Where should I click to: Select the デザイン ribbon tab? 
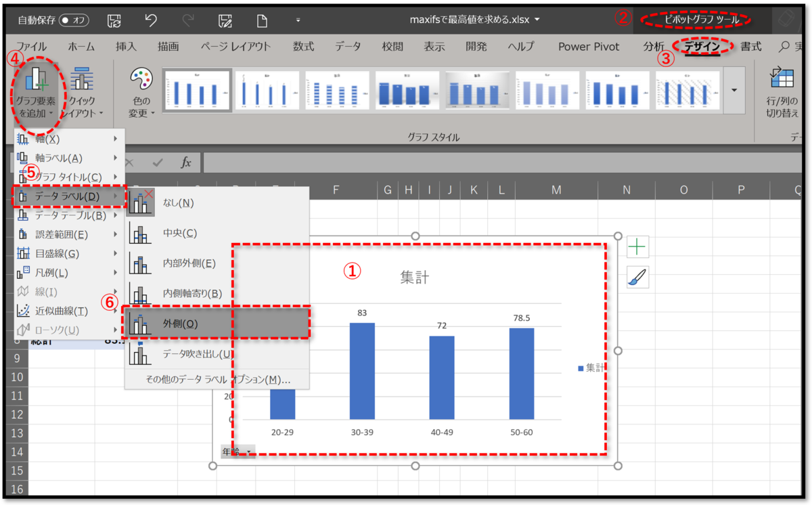702,47
